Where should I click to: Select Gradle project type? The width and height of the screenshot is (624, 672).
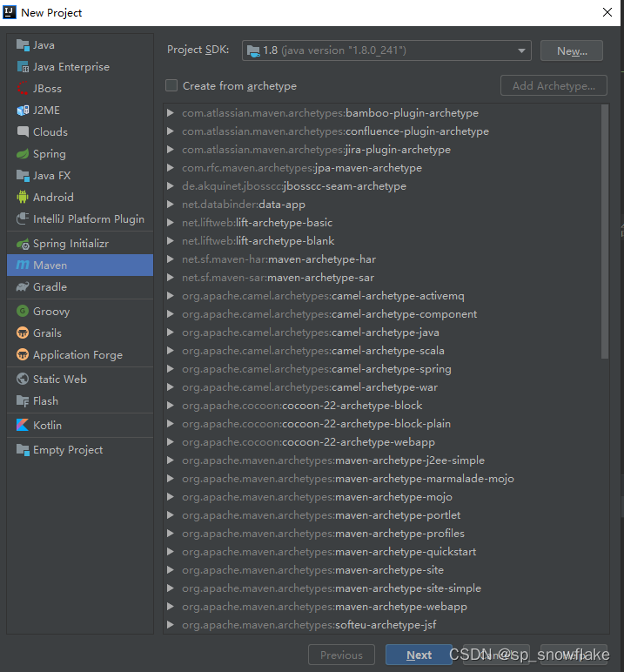[x=80, y=286]
